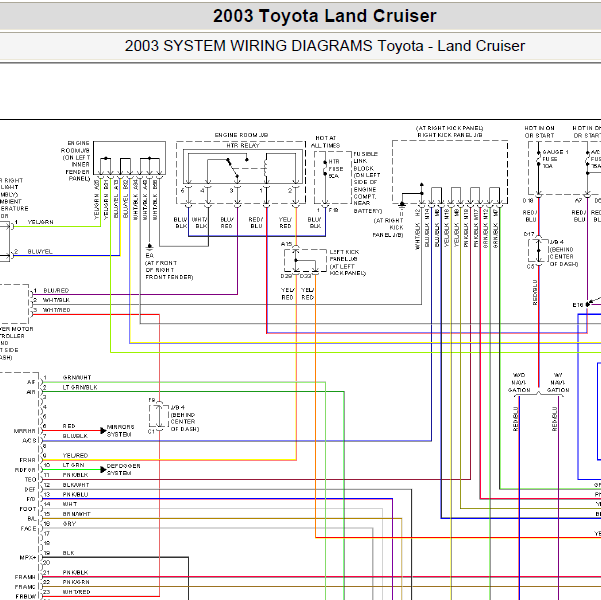
Task: Click the 'HTR FUSE 50A' label
Action: [x=336, y=169]
